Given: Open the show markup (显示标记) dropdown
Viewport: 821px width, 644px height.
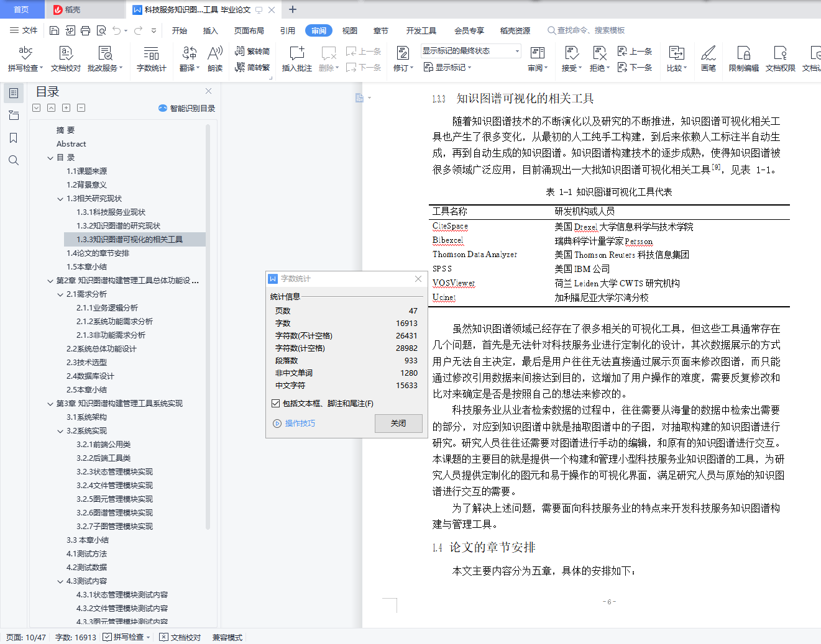Looking at the screenshot, I should pyautogui.click(x=447, y=67).
